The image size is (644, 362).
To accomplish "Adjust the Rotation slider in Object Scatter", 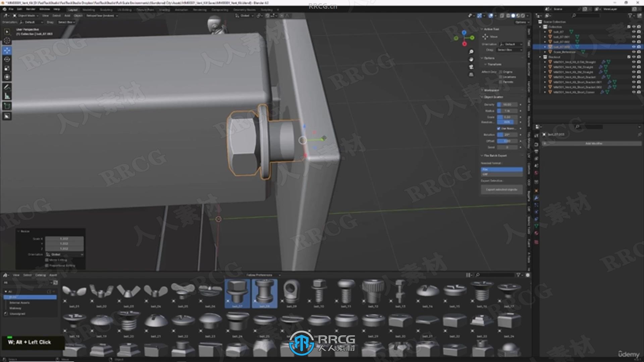I will click(507, 135).
